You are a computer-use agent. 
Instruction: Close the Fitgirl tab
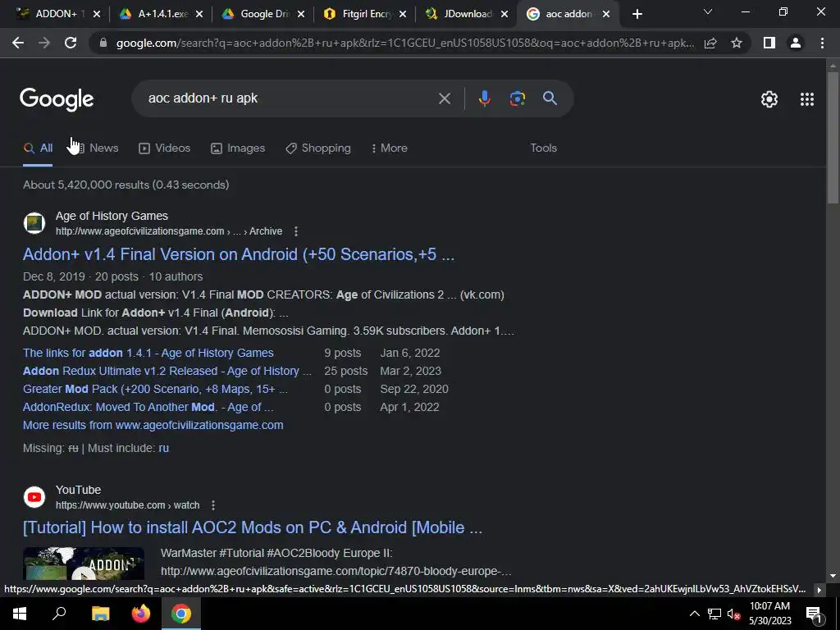(402, 14)
